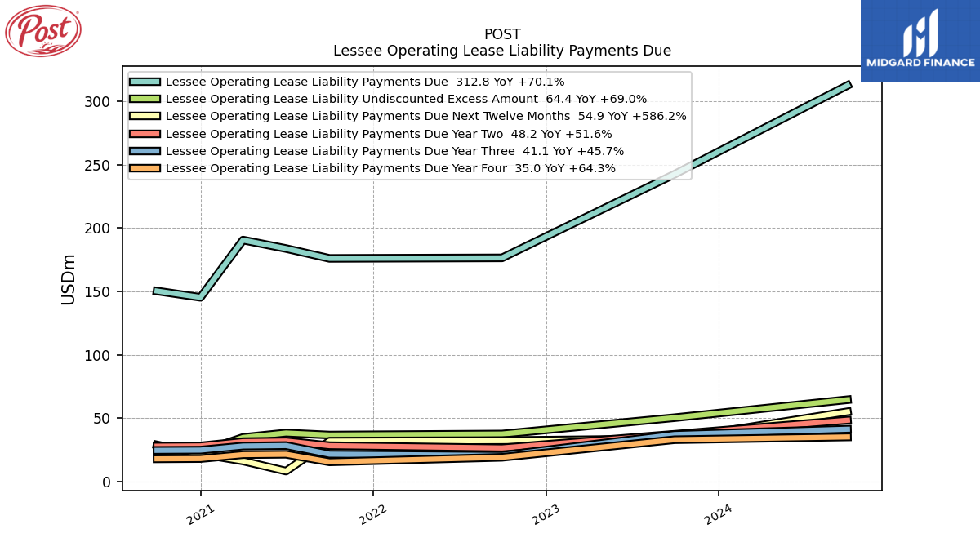Click legend text 'Payments Due 312.8 YoY +70.1%'
The height and width of the screenshot is (551, 980).
pos(465,82)
